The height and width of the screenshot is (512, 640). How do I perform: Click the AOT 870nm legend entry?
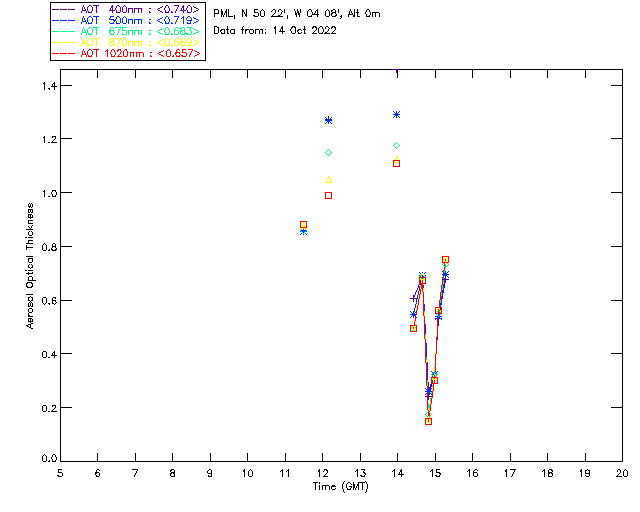pyautogui.click(x=126, y=42)
